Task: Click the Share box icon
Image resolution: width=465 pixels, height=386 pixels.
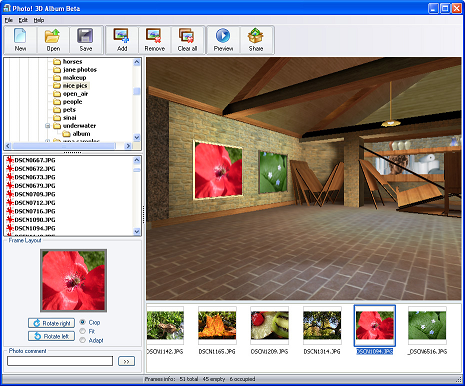Action: 256,36
